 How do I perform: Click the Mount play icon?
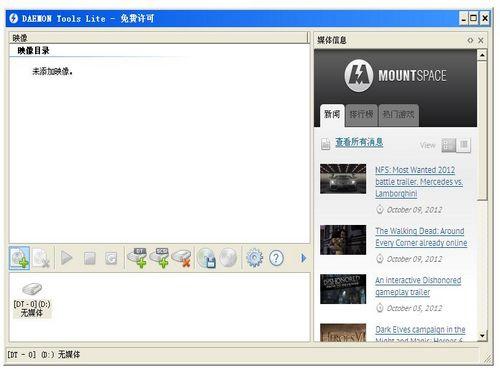coord(66,258)
